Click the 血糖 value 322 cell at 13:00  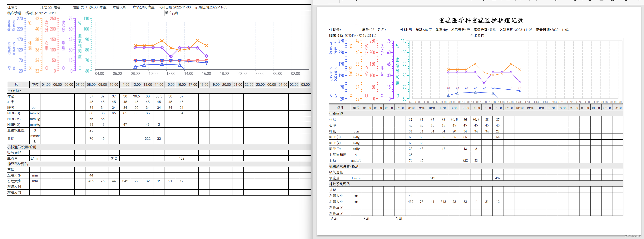[148, 138]
